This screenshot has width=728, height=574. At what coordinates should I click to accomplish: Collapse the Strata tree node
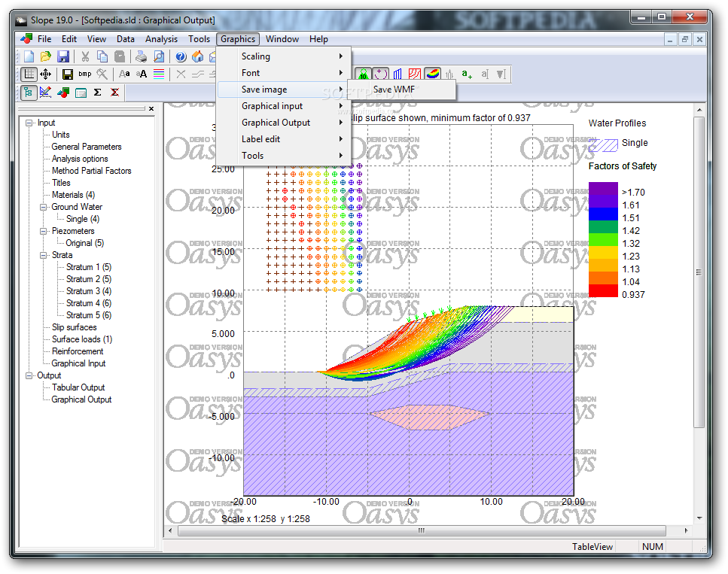point(43,255)
